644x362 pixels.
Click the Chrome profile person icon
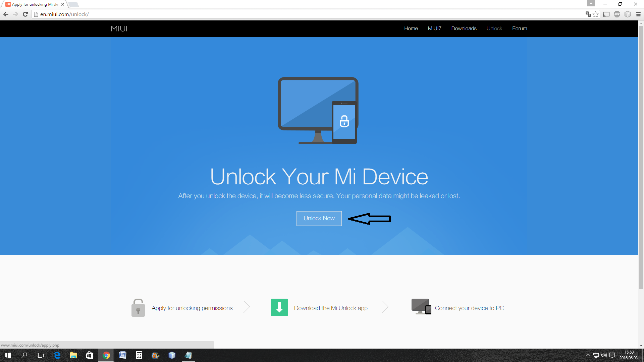(x=591, y=3)
